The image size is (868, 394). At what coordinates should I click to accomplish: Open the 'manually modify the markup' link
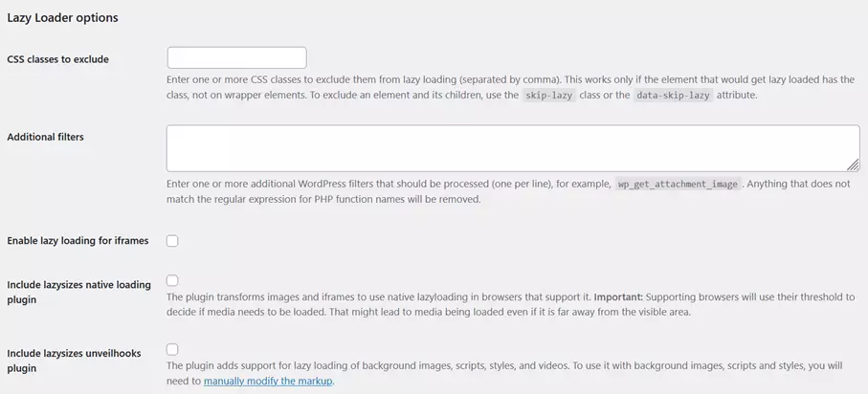pos(269,382)
